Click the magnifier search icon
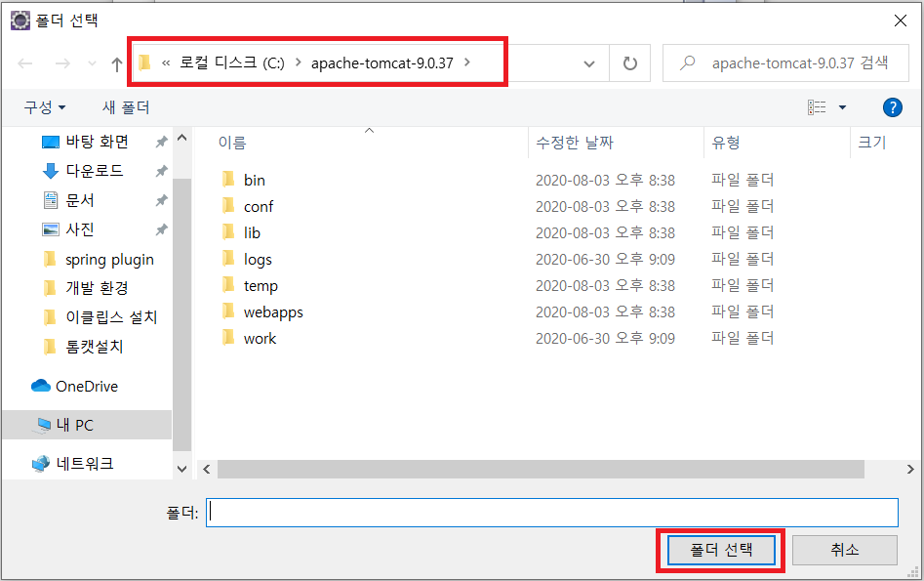This screenshot has width=924, height=581. pos(687,62)
